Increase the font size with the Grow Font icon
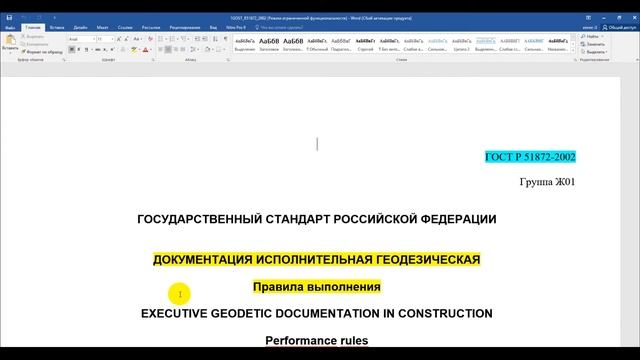 (x=119, y=39)
